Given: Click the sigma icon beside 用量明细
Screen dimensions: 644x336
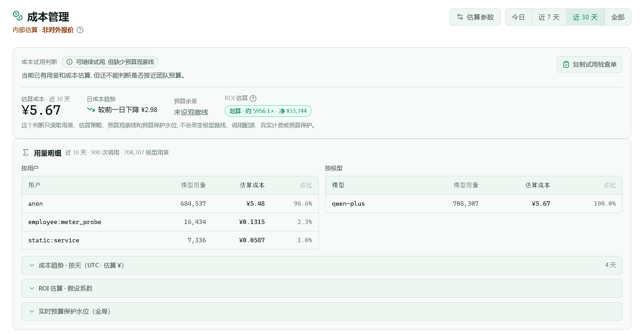Looking at the screenshot, I should 25,152.
